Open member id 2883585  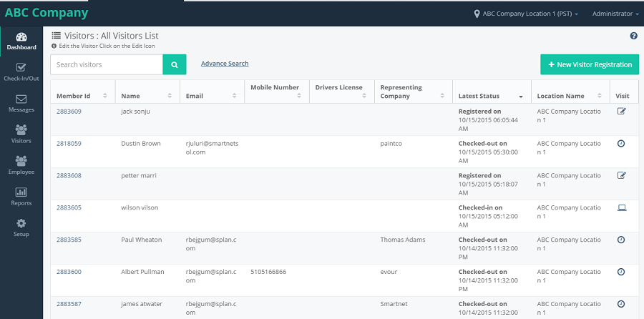pyautogui.click(x=69, y=240)
